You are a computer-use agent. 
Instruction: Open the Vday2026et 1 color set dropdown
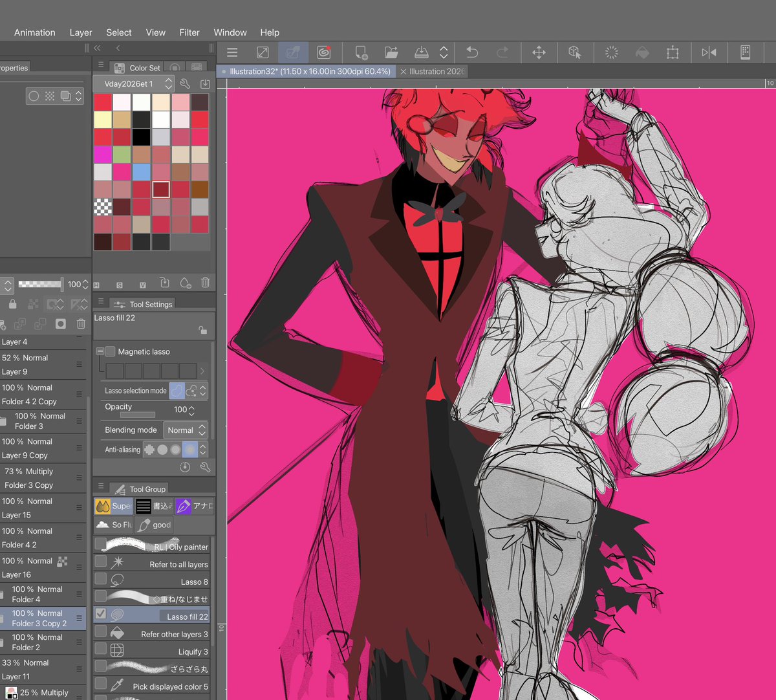(x=134, y=83)
